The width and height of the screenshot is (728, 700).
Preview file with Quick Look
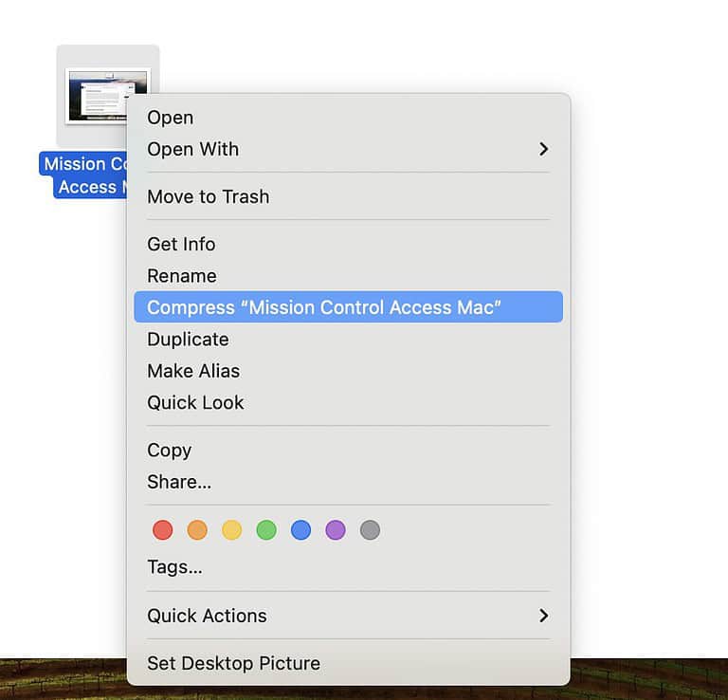195,402
